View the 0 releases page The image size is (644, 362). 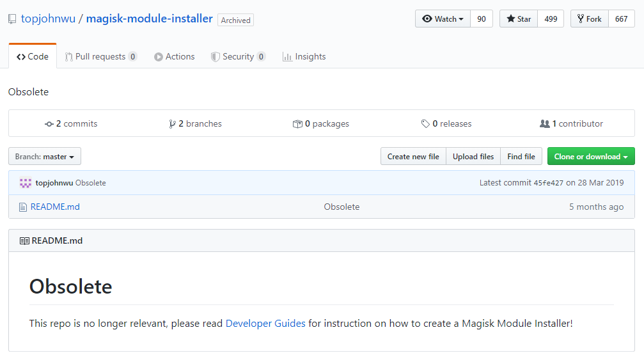pos(446,123)
